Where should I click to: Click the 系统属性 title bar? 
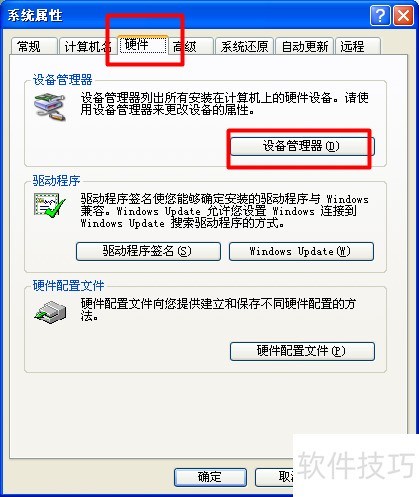click(187, 15)
